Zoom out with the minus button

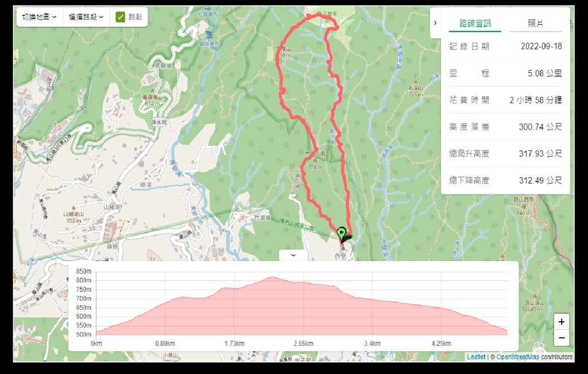562,338
